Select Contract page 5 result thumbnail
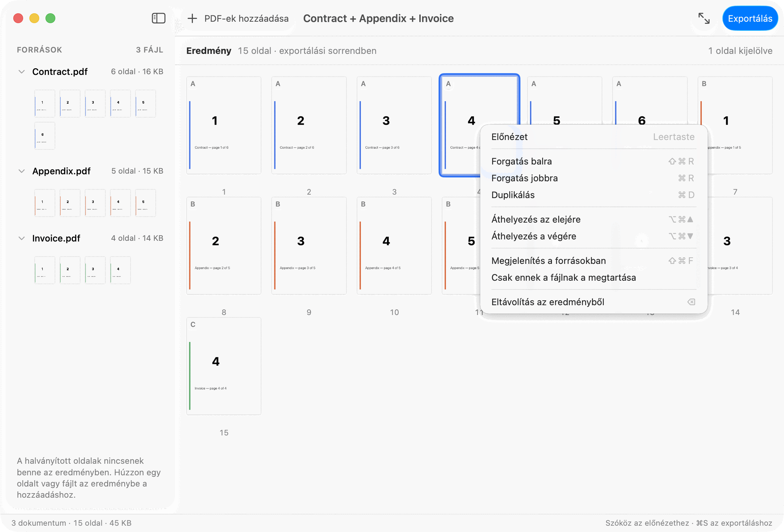 [565, 100]
